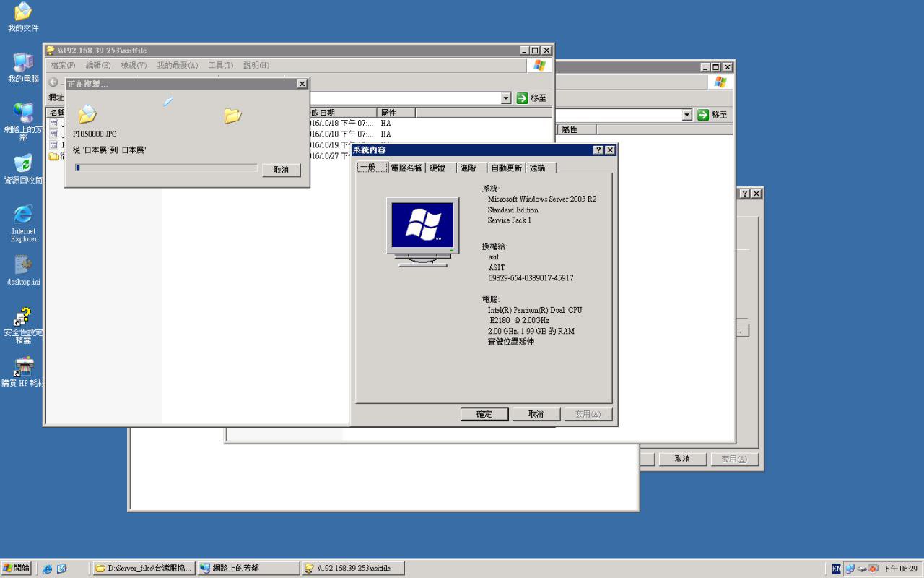Select the 安全性設定精靈 shortcut icon
924x578 pixels.
click(x=23, y=325)
